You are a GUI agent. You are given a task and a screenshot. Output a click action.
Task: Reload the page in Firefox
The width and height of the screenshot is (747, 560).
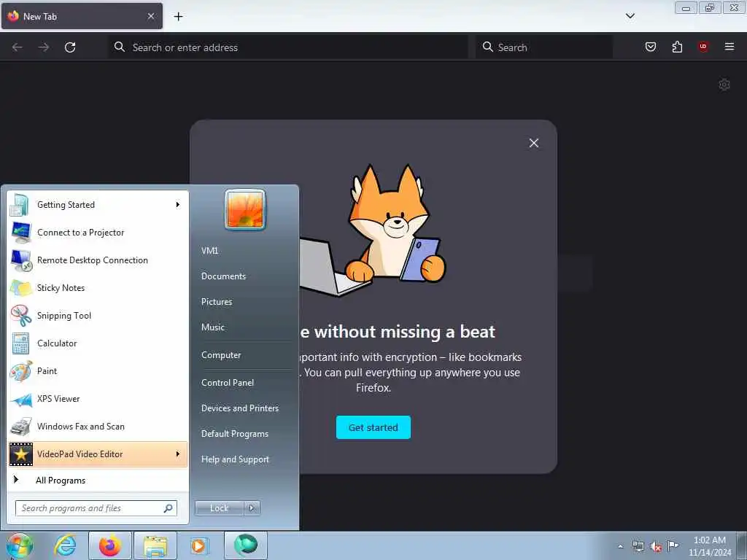pyautogui.click(x=70, y=47)
